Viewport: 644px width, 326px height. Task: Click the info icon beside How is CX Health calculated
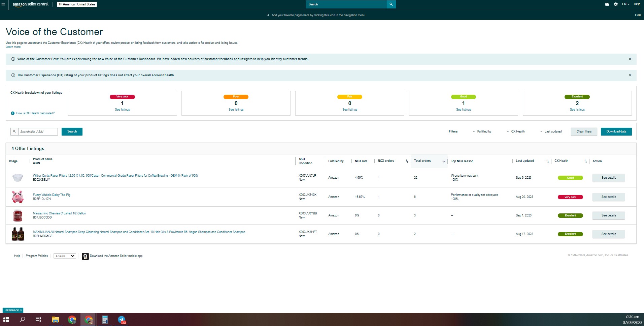pyautogui.click(x=13, y=113)
